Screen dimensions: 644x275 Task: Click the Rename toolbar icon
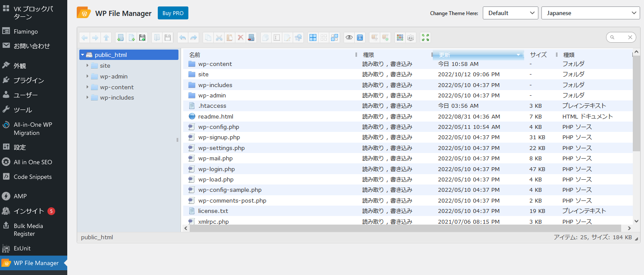(x=276, y=37)
